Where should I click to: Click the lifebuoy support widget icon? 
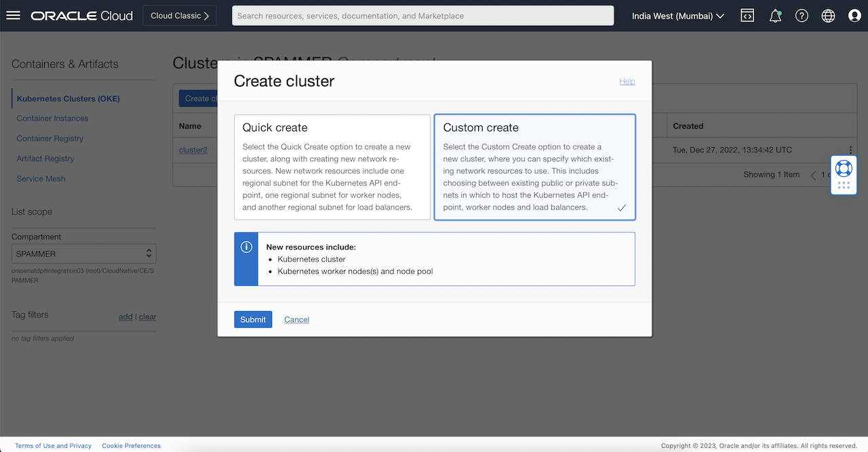click(x=844, y=168)
